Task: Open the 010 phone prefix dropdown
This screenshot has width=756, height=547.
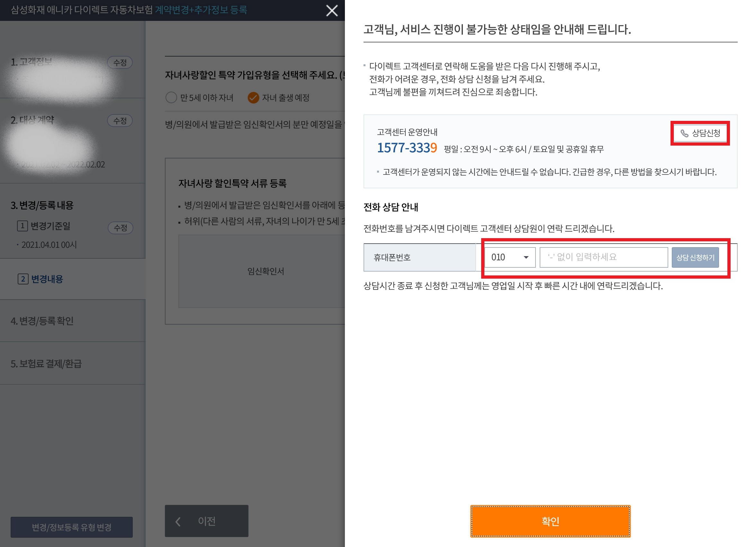Action: (x=509, y=257)
